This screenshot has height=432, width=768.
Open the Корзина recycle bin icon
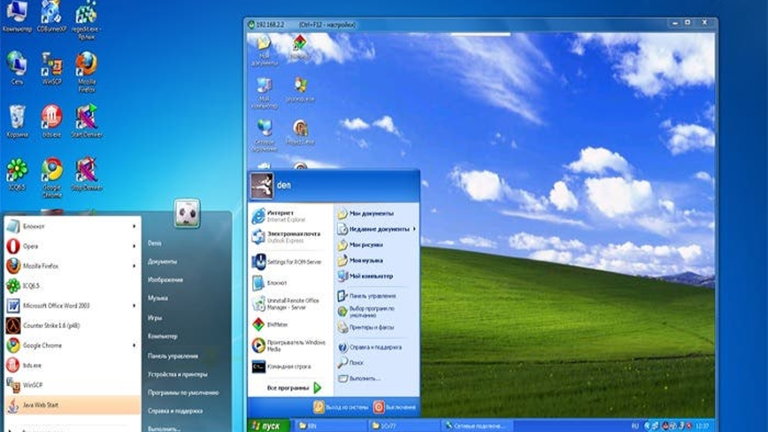(17, 121)
